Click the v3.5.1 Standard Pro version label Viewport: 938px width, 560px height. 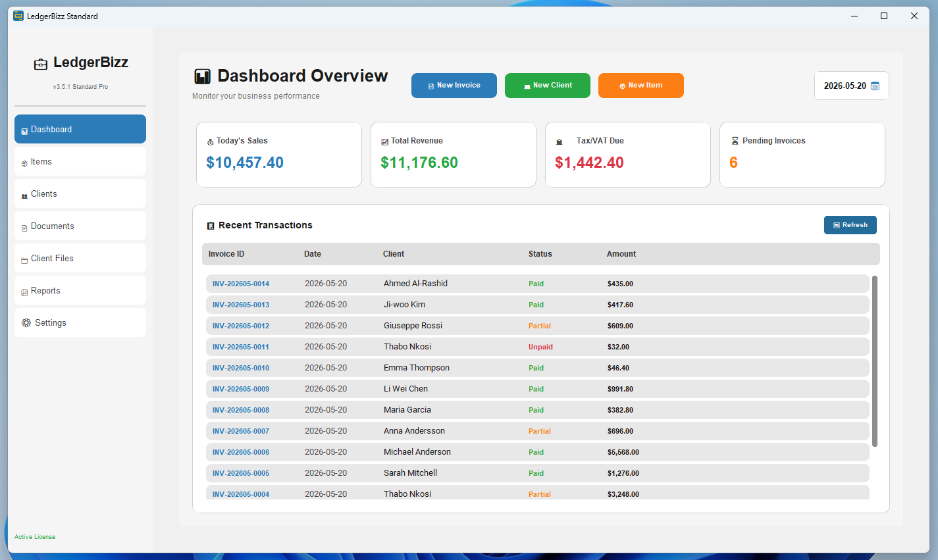click(x=80, y=87)
